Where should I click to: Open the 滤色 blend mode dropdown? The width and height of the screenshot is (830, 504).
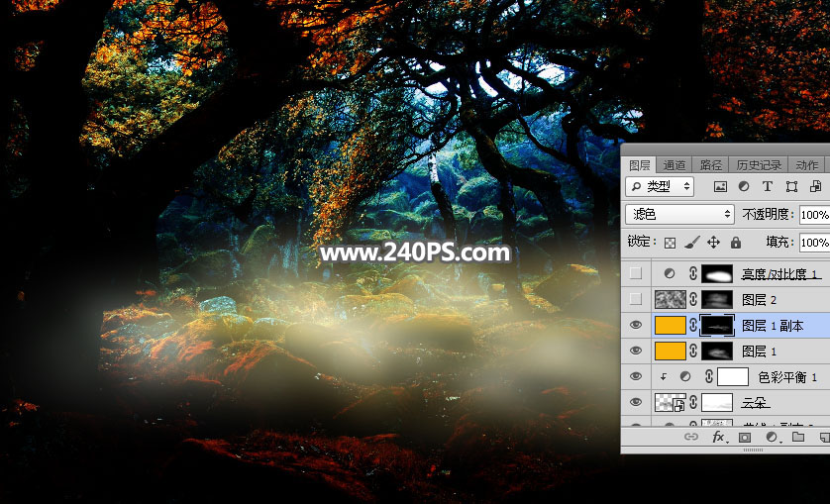click(679, 215)
